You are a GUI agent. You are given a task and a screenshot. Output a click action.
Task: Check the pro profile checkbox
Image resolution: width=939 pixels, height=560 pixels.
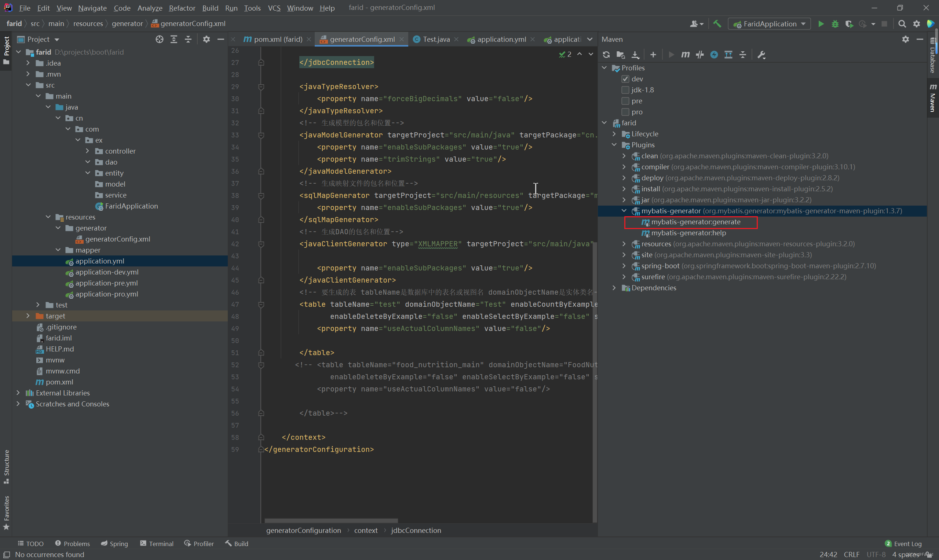[x=625, y=112]
